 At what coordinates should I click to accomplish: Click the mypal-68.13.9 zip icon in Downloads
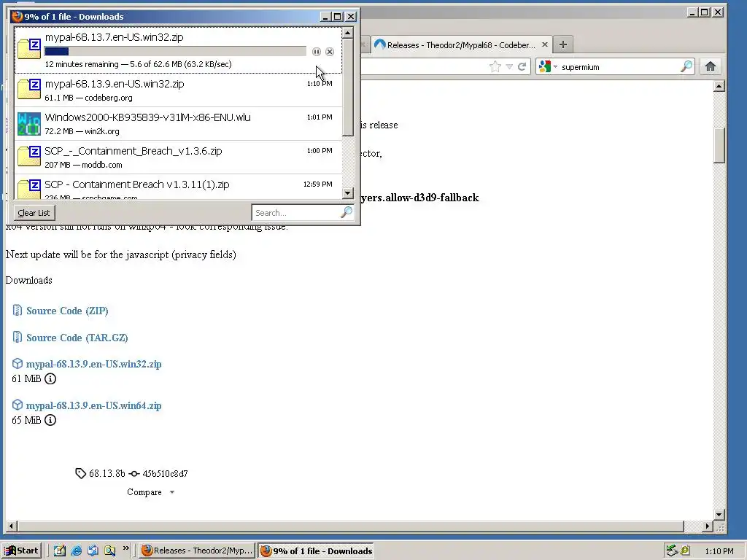click(29, 90)
